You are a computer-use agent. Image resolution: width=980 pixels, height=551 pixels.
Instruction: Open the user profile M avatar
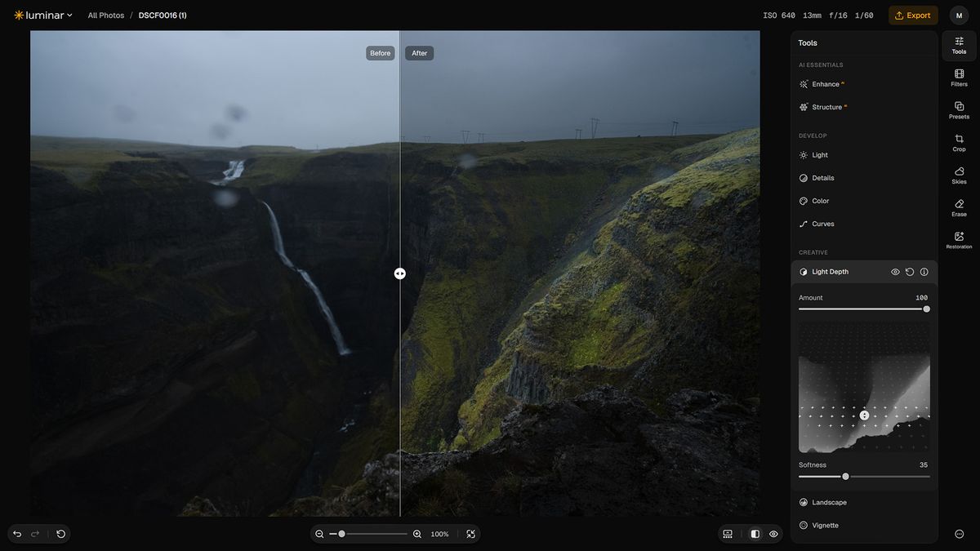coord(959,16)
